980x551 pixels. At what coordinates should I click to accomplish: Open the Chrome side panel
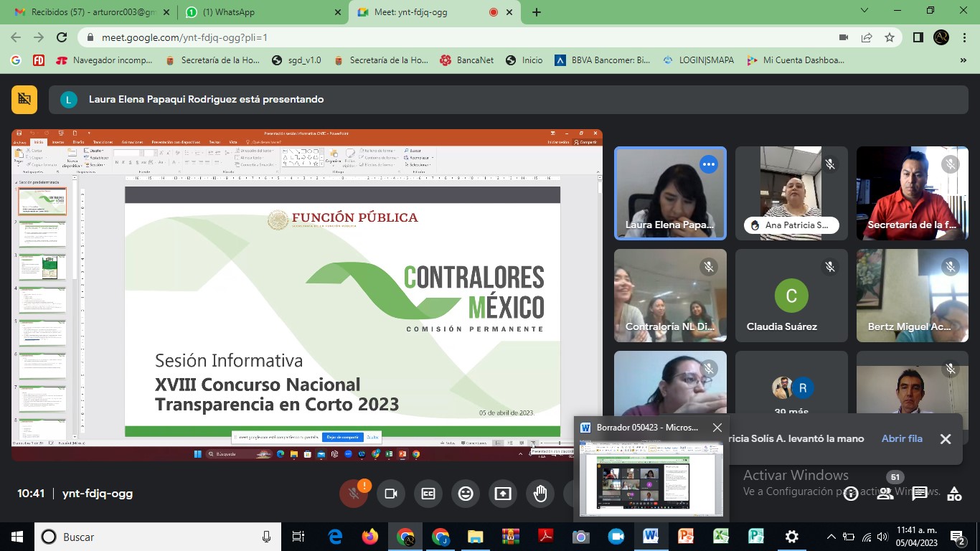tap(918, 37)
